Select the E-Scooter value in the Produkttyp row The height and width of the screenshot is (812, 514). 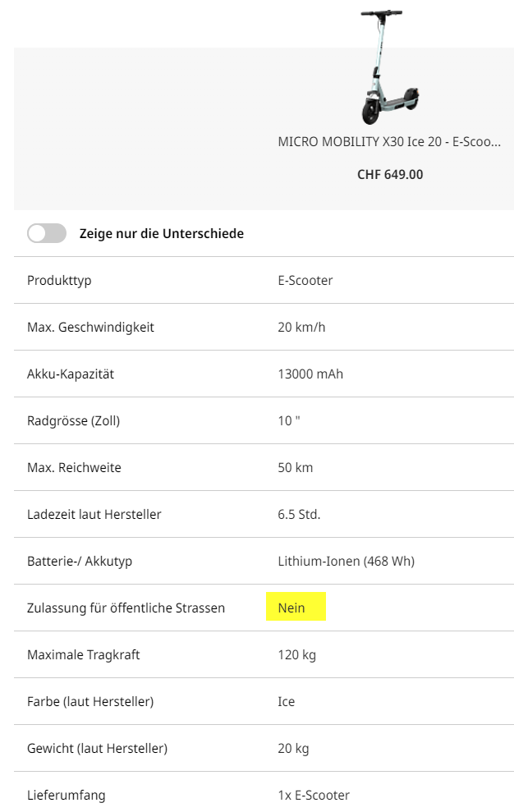[305, 280]
